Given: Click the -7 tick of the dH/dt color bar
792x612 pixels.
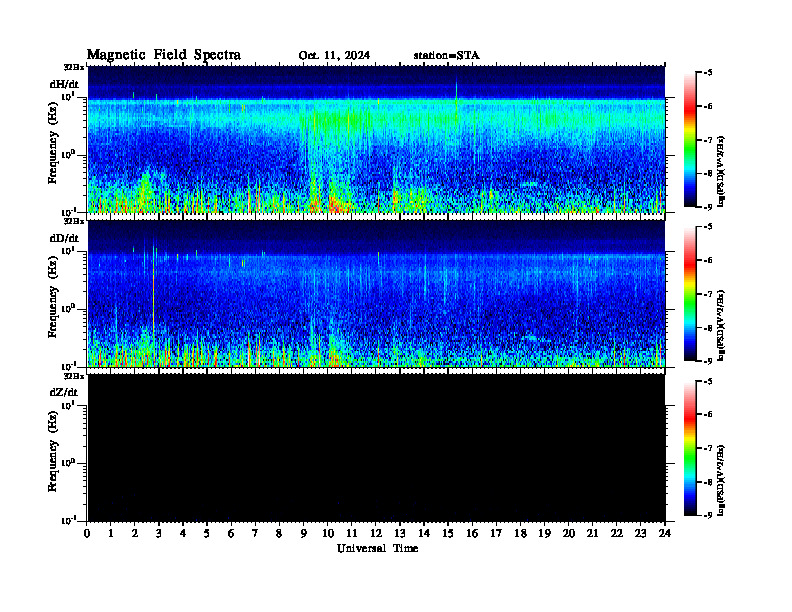Looking at the screenshot, I should tap(708, 140).
